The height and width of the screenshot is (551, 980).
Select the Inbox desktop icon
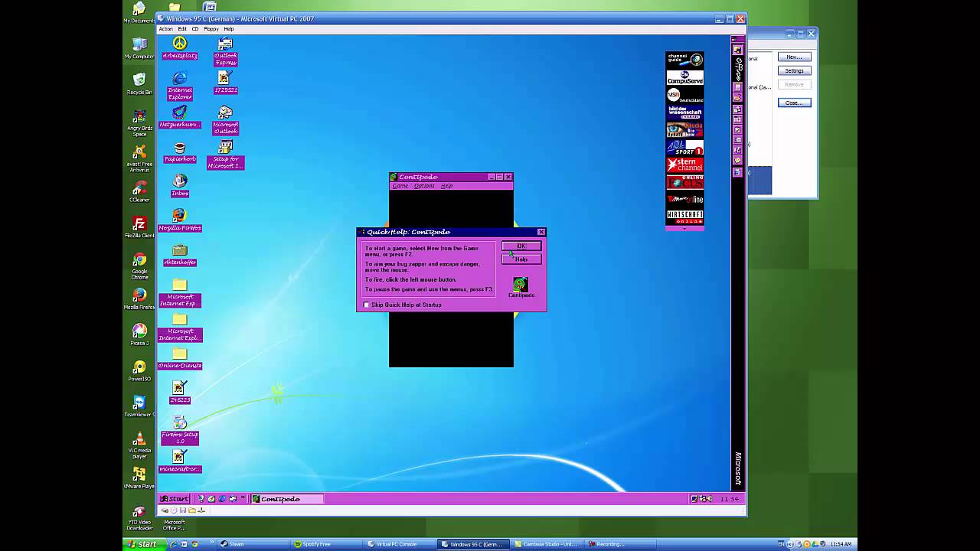click(180, 185)
